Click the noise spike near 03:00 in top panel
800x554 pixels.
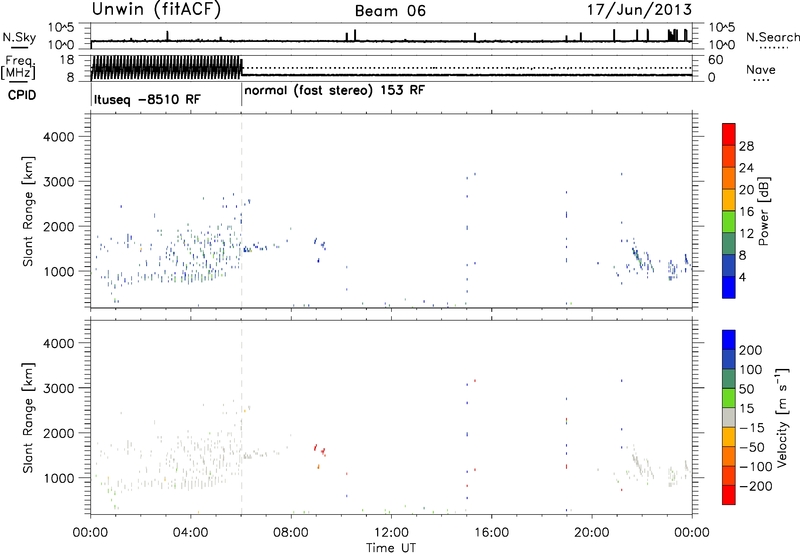coord(167,36)
